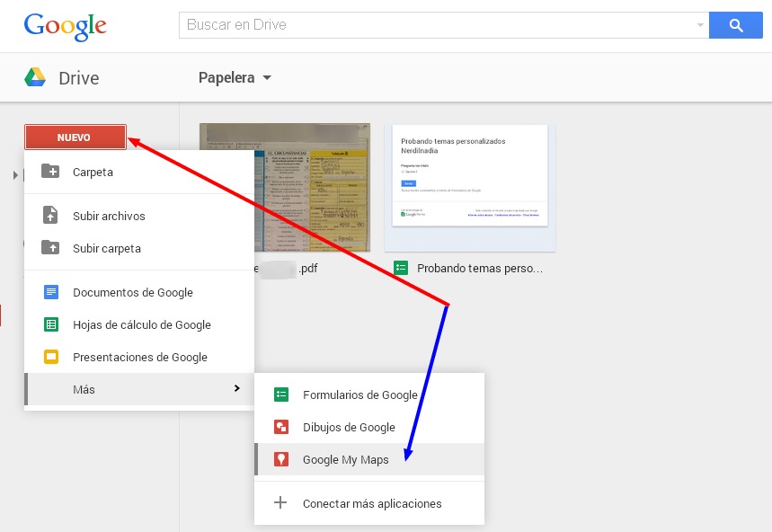Viewport: 772px width, 532px height.
Task: Open the Papelera dropdown
Action: (235, 78)
